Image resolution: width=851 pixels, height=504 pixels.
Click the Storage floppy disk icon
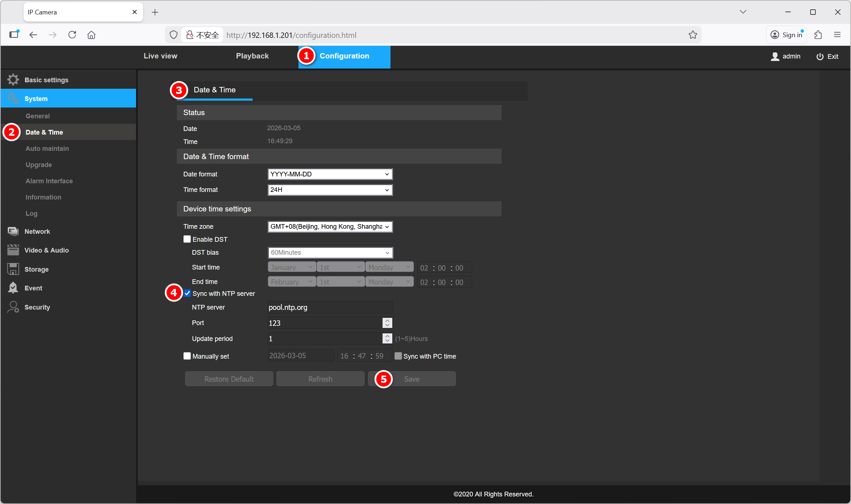13,269
